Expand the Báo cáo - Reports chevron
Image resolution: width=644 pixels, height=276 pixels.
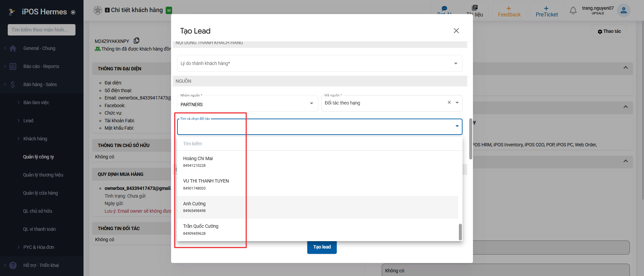click(5, 66)
